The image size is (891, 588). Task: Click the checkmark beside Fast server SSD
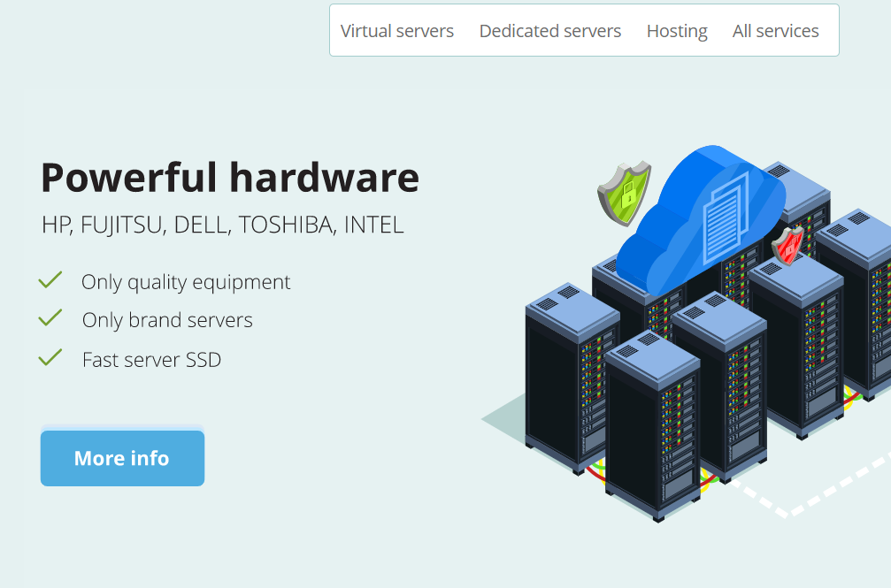point(50,357)
